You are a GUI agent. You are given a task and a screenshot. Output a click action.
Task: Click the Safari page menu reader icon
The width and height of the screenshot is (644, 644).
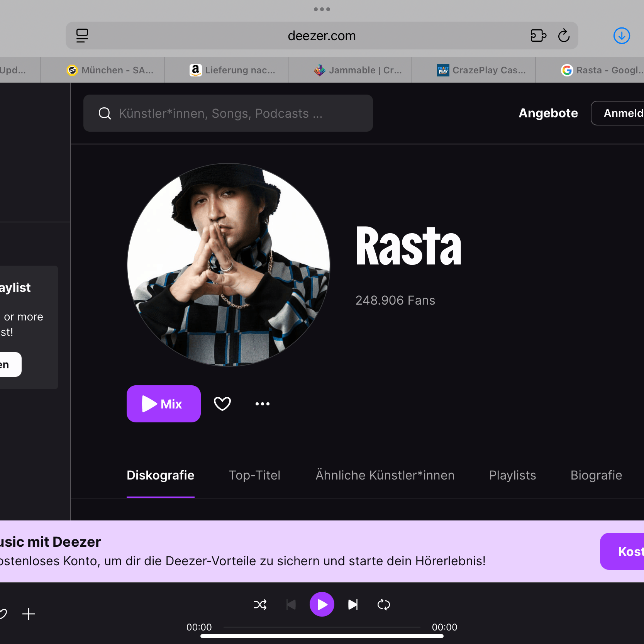pyautogui.click(x=82, y=36)
